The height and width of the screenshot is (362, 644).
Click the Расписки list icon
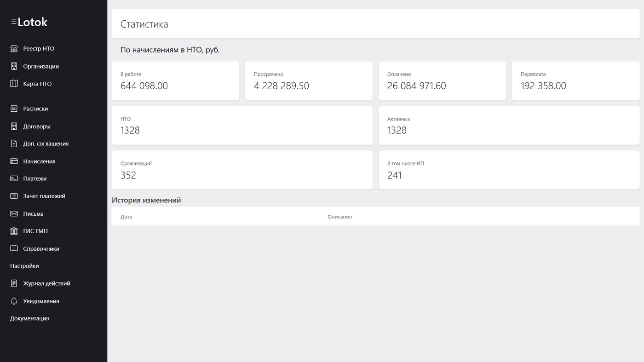tap(14, 109)
